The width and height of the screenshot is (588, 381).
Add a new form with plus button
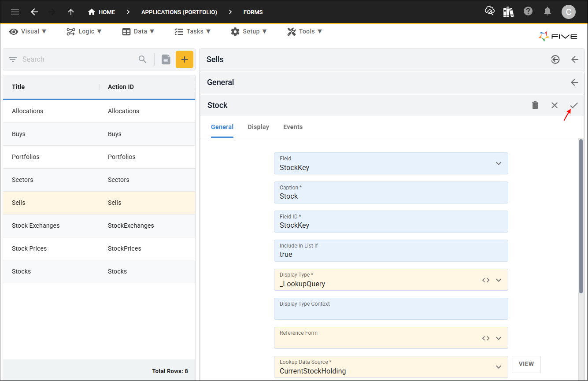(184, 59)
